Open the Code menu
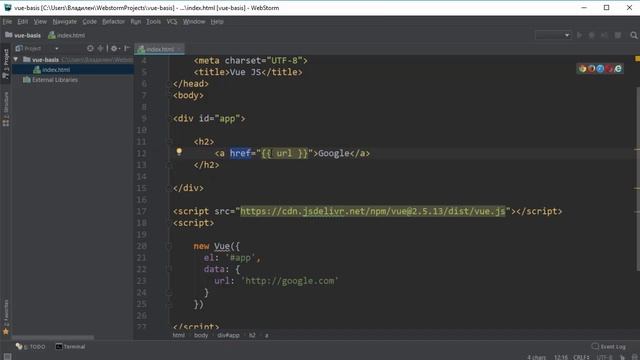The image size is (640, 360). pyautogui.click(x=89, y=22)
